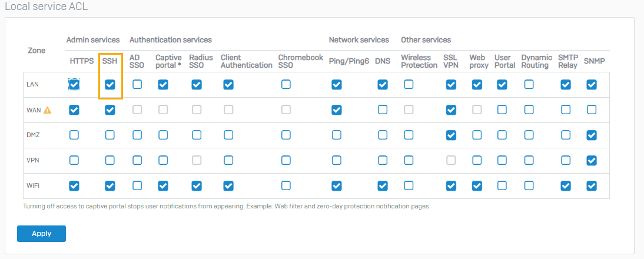This screenshot has width=644, height=259.
Task: Uncheck Captive portal for LAN zone
Action: point(163,85)
